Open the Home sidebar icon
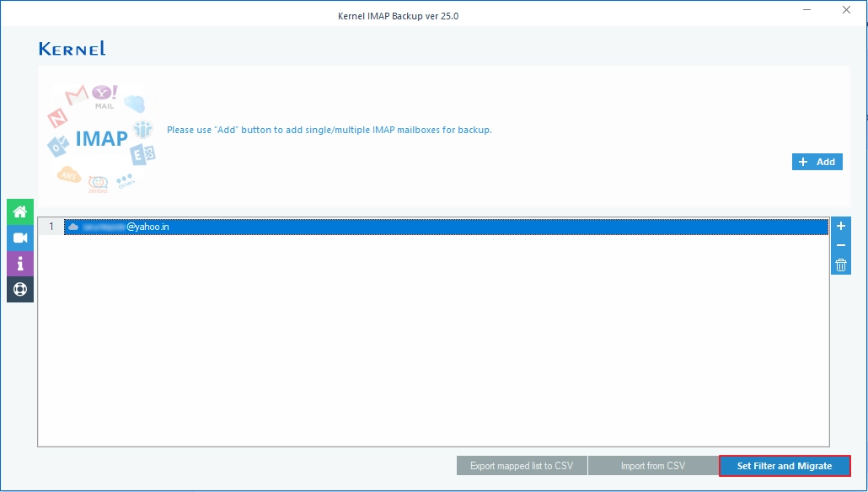The width and height of the screenshot is (868, 492). click(20, 212)
